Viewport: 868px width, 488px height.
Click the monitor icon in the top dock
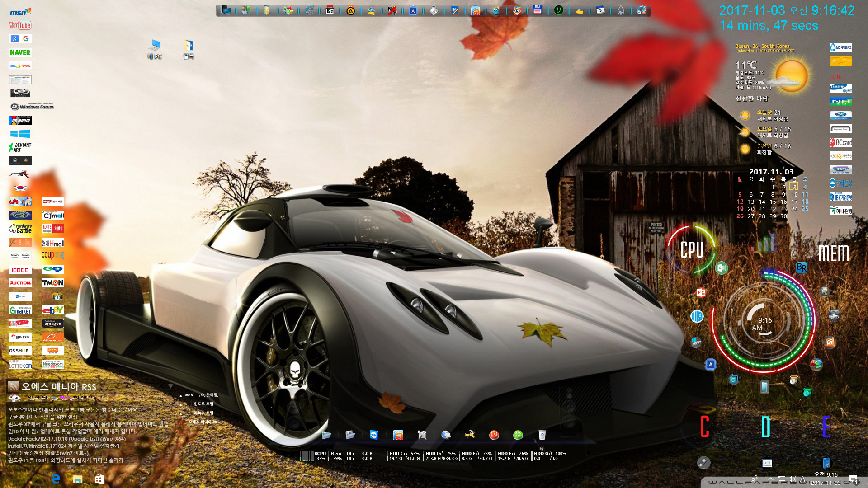click(x=226, y=10)
